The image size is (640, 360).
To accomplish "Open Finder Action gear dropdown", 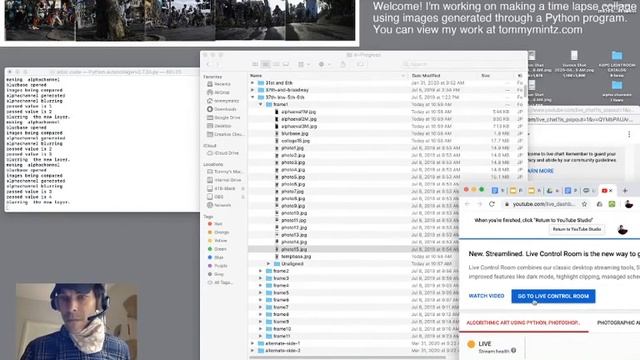I will coord(324,64).
